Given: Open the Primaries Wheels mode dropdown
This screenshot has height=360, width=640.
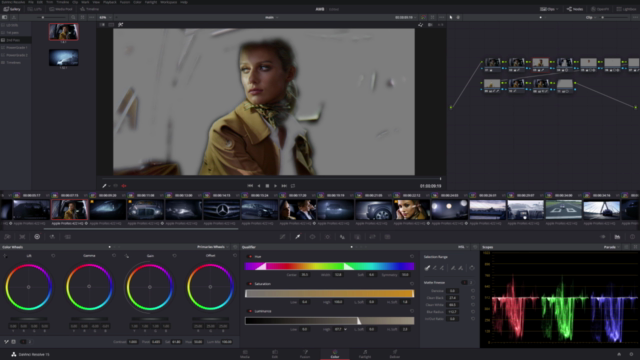Looking at the screenshot, I should (212, 247).
